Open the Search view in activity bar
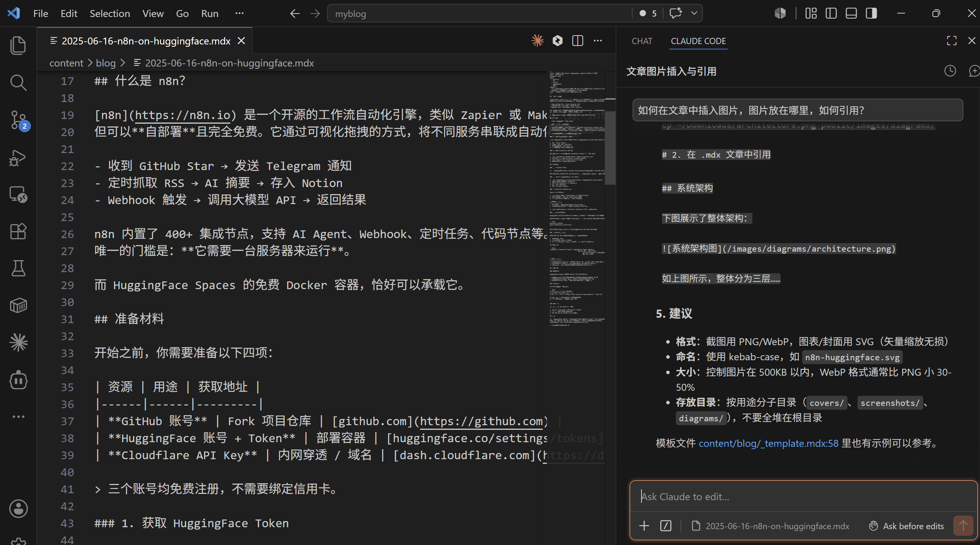Screen dimensions: 980x545 point(18,82)
